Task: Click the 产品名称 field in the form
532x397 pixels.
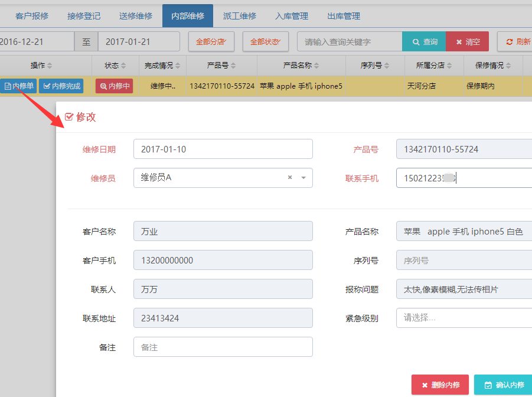Action: coord(464,231)
